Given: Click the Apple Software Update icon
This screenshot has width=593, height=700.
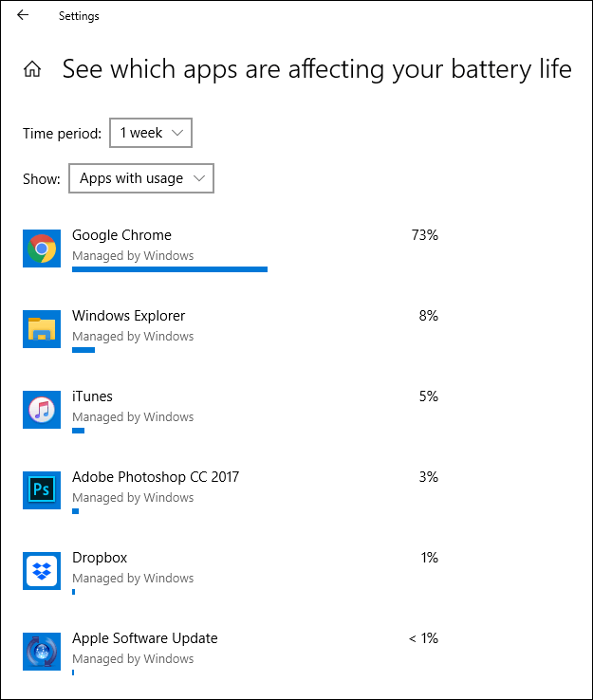Looking at the screenshot, I should coord(42,652).
